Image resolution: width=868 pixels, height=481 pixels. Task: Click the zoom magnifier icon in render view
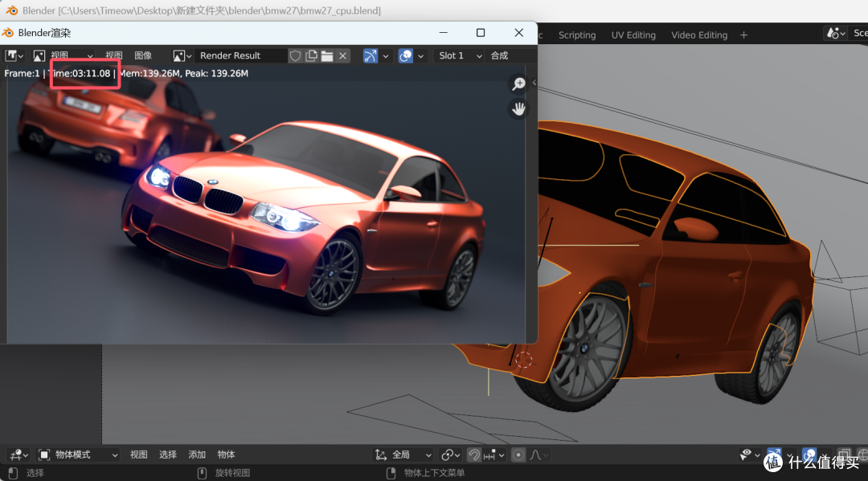tap(518, 84)
